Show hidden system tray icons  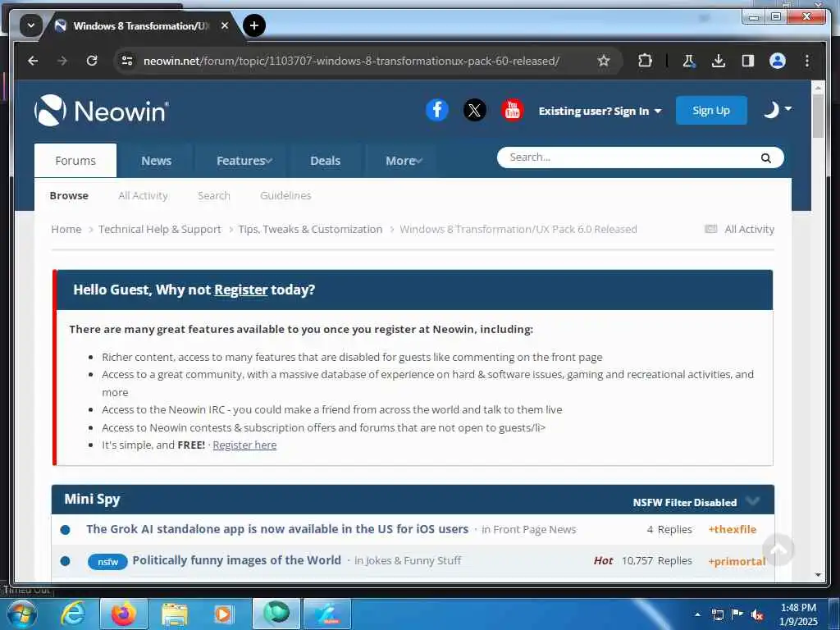click(697, 614)
